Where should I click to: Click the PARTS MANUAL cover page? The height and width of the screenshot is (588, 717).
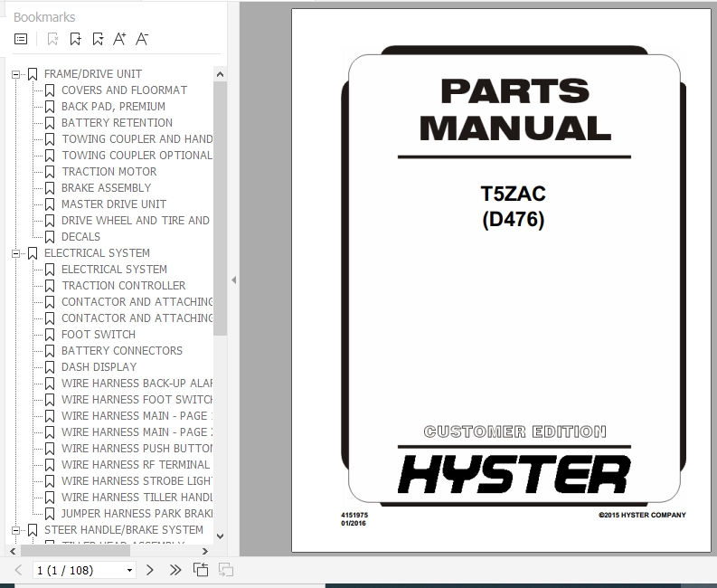[501, 280]
